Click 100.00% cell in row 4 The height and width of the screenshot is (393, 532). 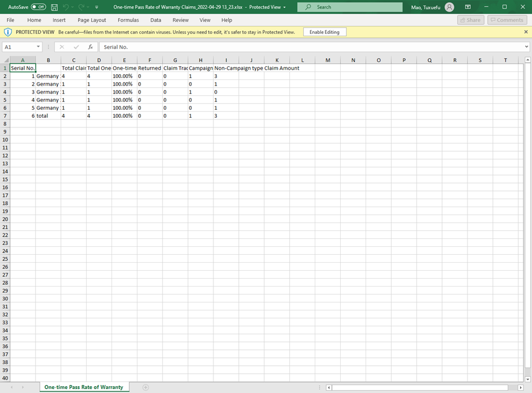coord(125,92)
